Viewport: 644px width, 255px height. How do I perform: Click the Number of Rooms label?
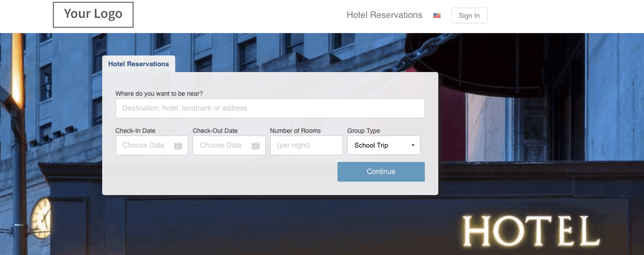pyautogui.click(x=295, y=131)
